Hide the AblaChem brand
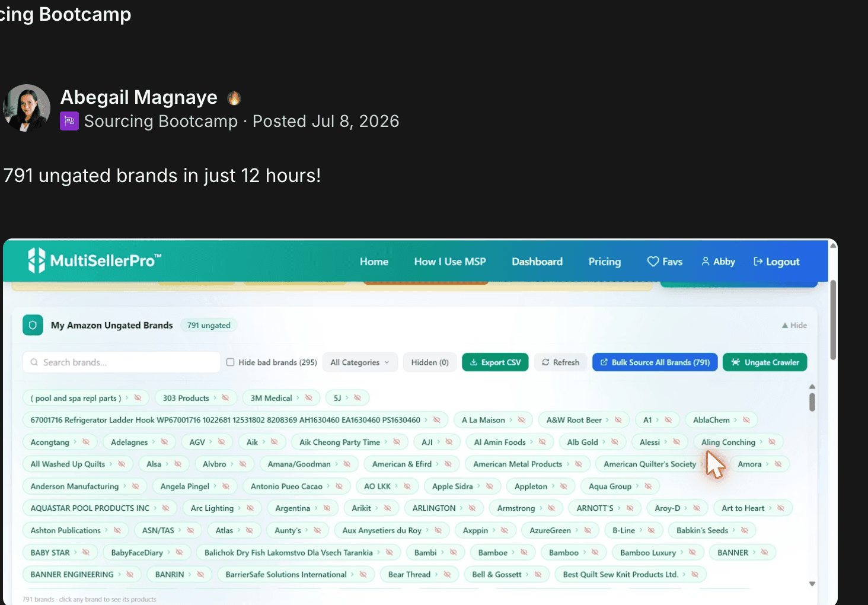The image size is (868, 605). pyautogui.click(x=746, y=420)
